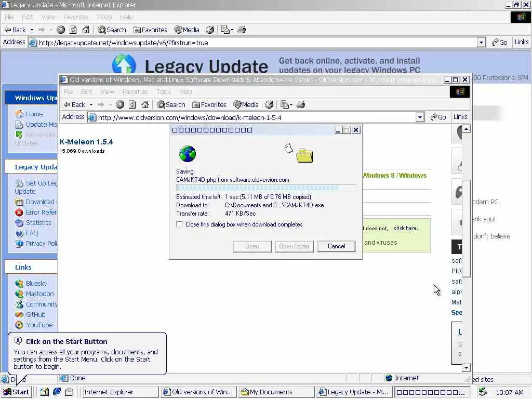Open Help menu in Legacy Update window
The image size is (532, 399).
coord(126,17)
